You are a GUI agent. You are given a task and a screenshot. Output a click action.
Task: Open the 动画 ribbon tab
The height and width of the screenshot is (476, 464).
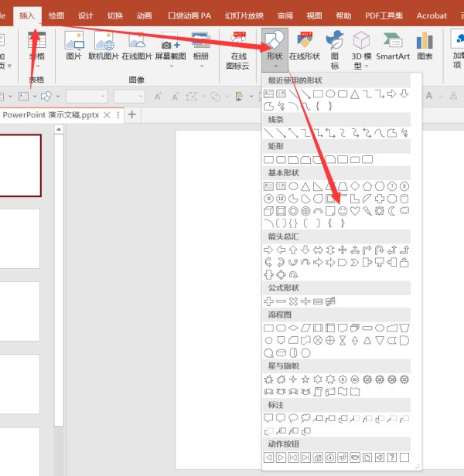144,15
